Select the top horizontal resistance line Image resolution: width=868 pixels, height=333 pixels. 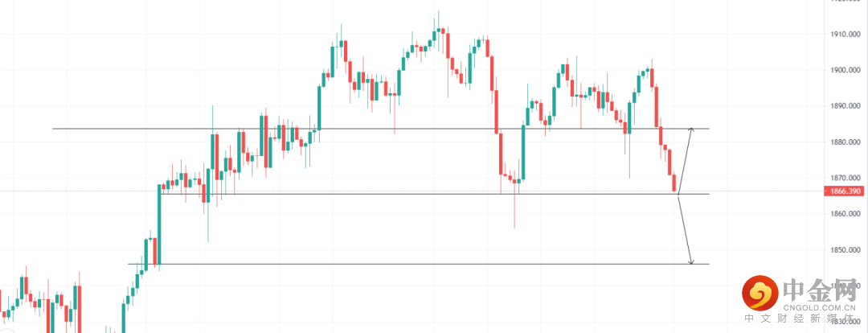click(321, 129)
